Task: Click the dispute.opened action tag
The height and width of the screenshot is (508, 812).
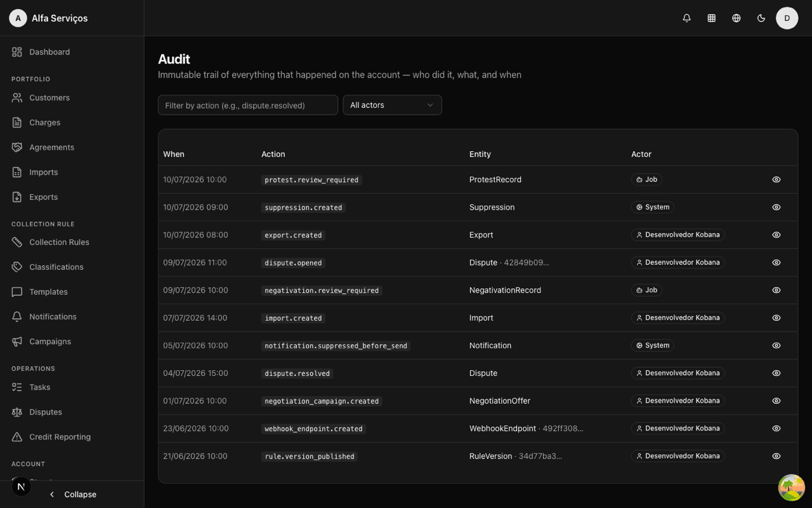Action: [x=293, y=263]
